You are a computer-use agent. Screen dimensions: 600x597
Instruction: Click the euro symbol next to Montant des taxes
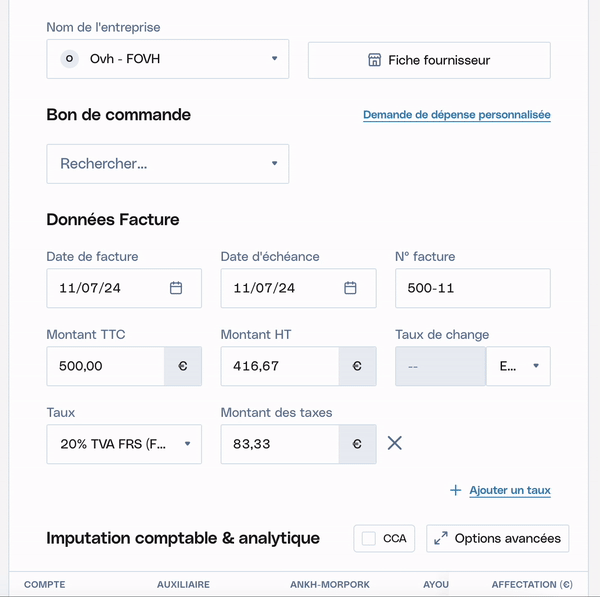coord(357,444)
